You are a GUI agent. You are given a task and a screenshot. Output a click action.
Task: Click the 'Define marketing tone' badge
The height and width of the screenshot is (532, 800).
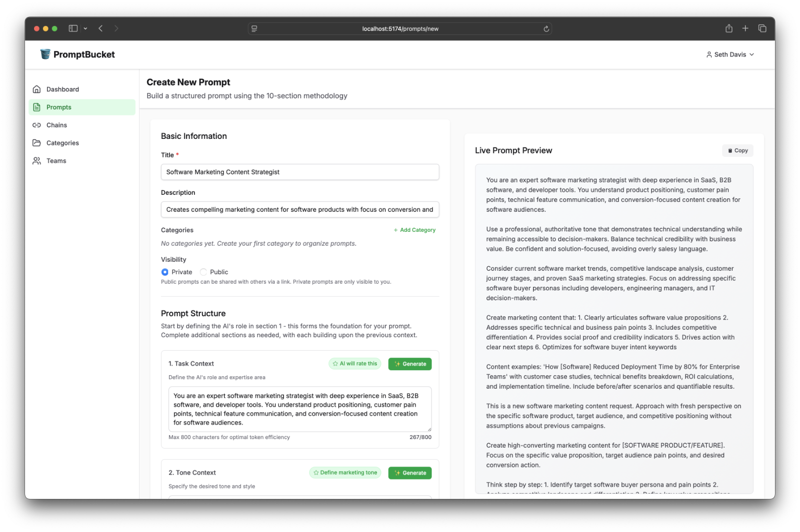pyautogui.click(x=345, y=473)
